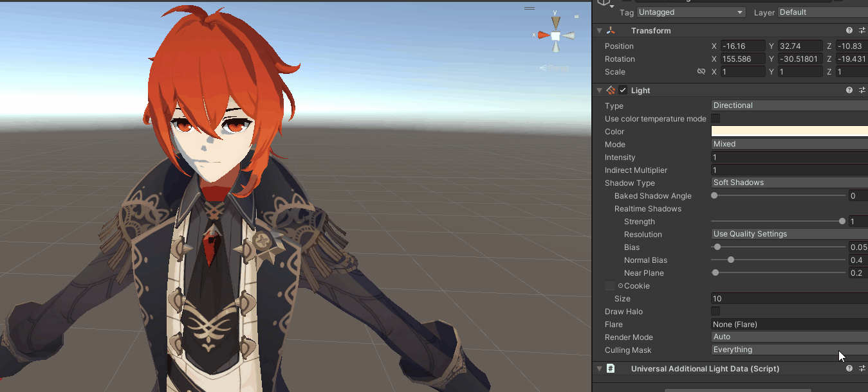Click the red X axis cone on the scene gizmo

(x=544, y=35)
